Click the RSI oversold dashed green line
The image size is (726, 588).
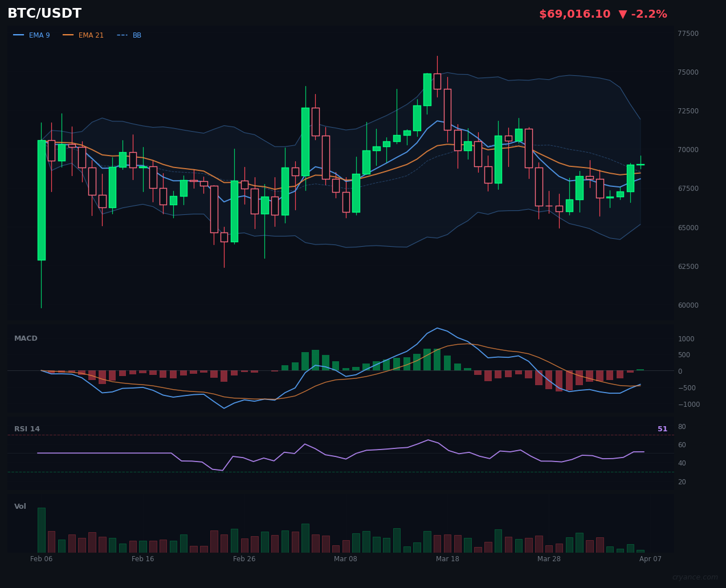click(342, 471)
